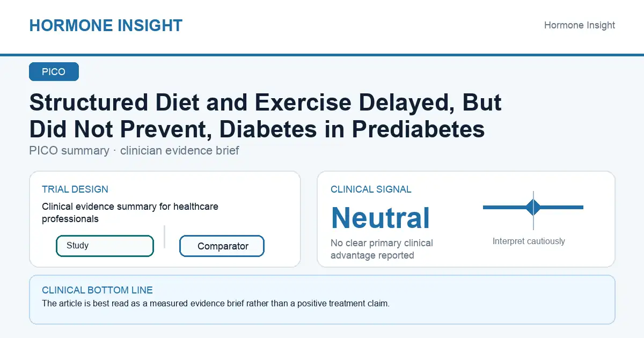Screen dimensions: 644x338
Task: Click the HORMONE INSIGHT logo
Action: 106,25
